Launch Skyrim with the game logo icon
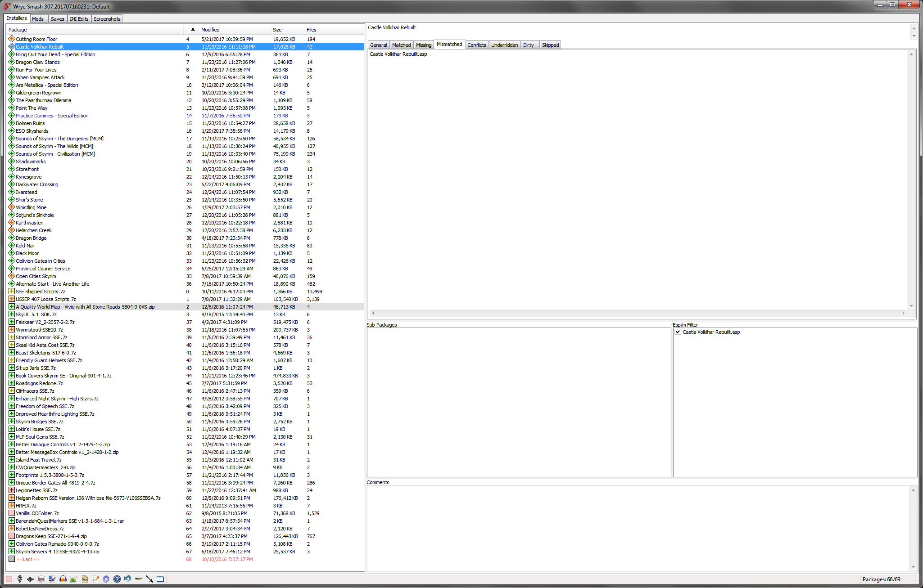The image size is (923, 588). pyautogui.click(x=20, y=579)
